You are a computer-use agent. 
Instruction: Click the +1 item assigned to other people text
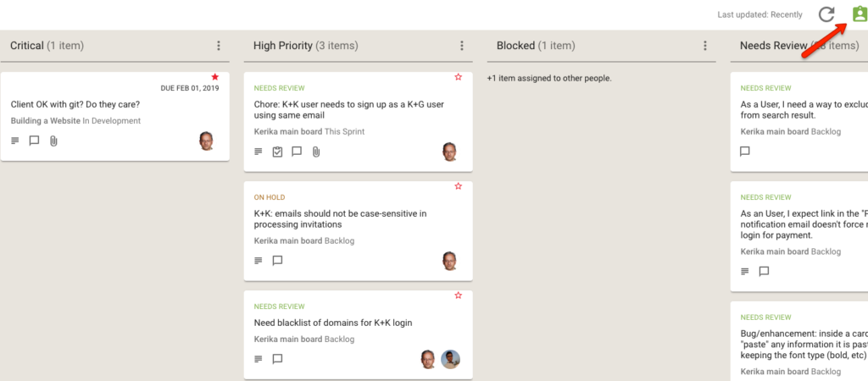(549, 79)
